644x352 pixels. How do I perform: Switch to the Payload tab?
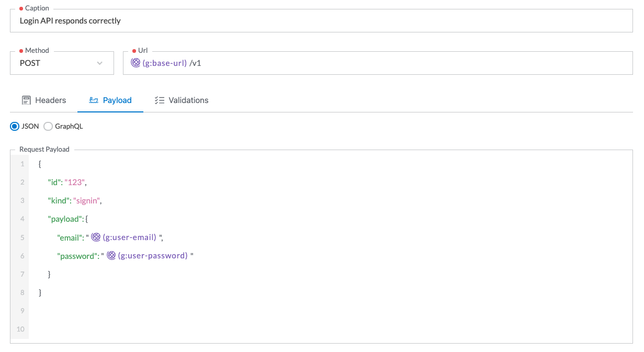[x=110, y=100]
